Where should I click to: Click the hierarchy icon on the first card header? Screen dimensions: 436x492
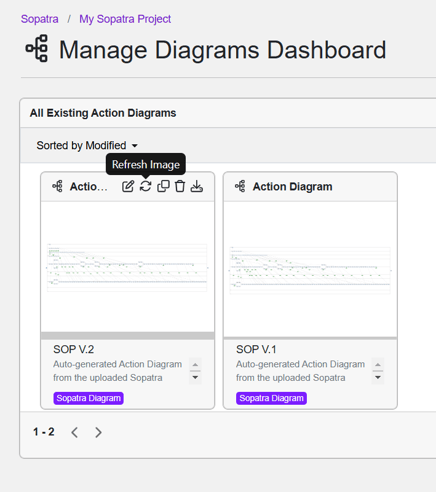pos(57,186)
